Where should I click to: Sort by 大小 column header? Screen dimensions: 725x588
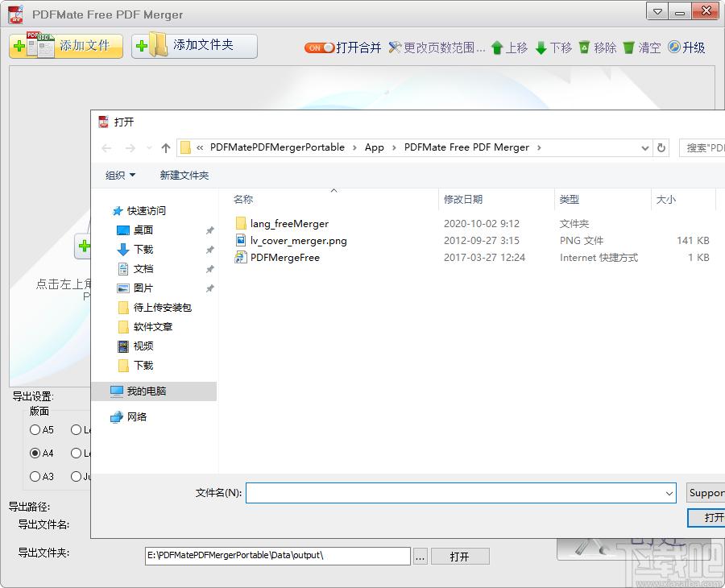[x=666, y=199]
